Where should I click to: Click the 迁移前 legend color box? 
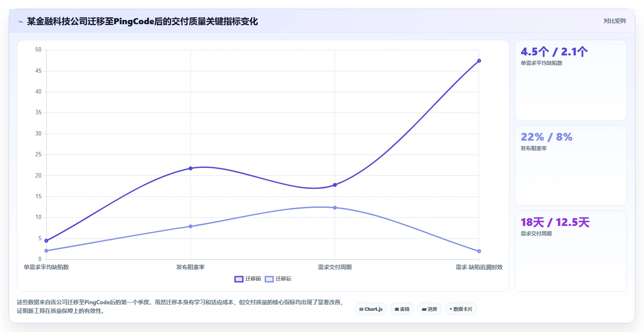point(239,279)
